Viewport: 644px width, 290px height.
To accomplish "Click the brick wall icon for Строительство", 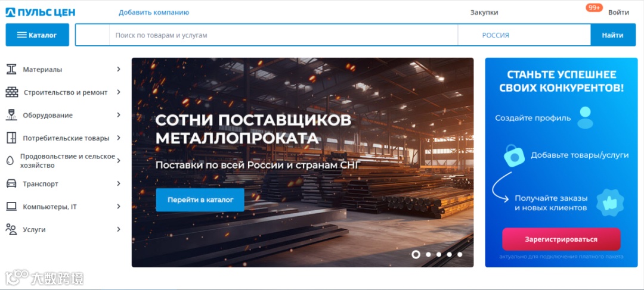I will click(11, 92).
